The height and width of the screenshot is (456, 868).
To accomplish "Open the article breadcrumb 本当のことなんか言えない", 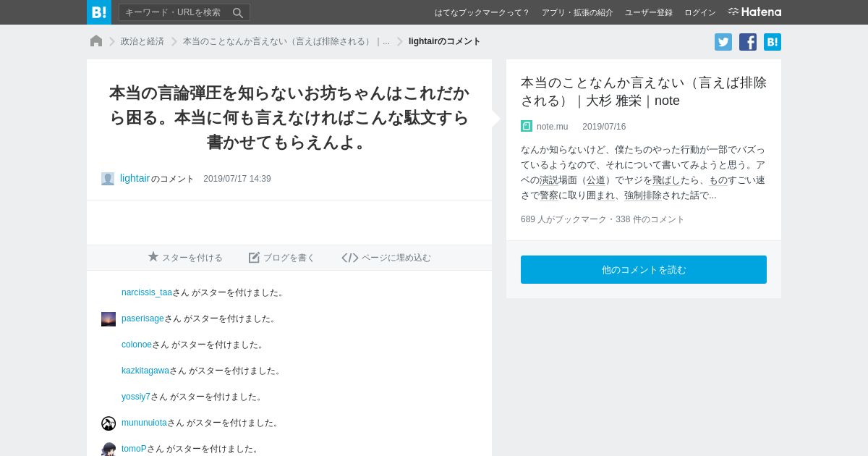I will click(x=286, y=41).
